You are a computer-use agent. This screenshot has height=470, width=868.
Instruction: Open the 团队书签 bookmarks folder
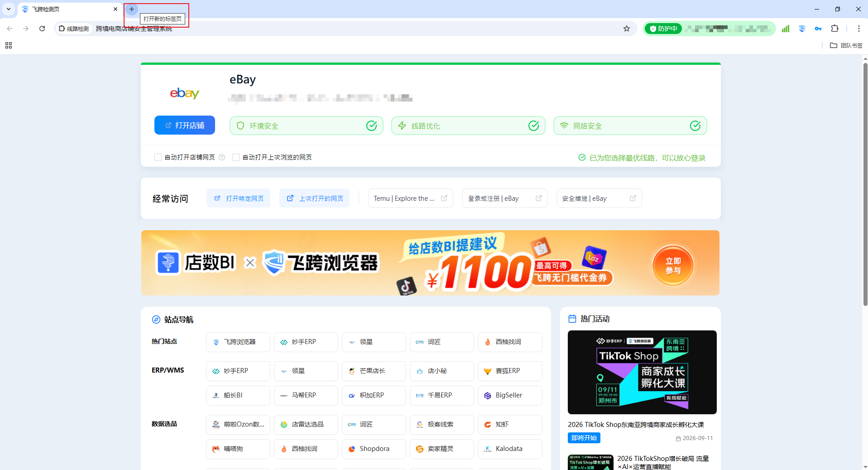846,45
